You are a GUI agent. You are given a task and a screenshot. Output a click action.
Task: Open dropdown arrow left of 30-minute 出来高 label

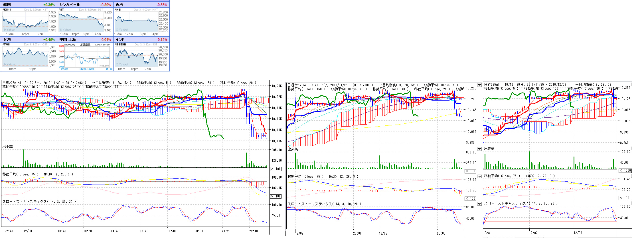(479, 149)
